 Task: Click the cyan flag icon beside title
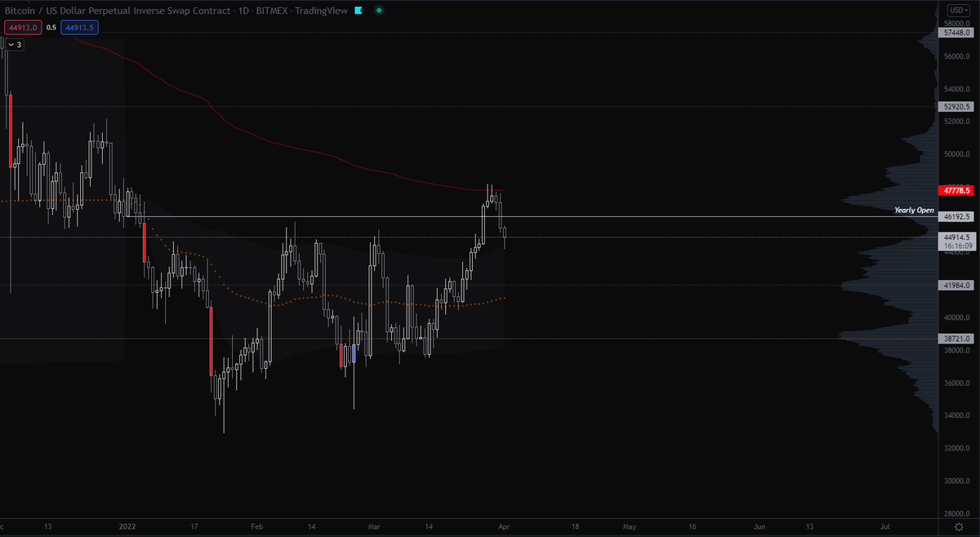click(358, 11)
